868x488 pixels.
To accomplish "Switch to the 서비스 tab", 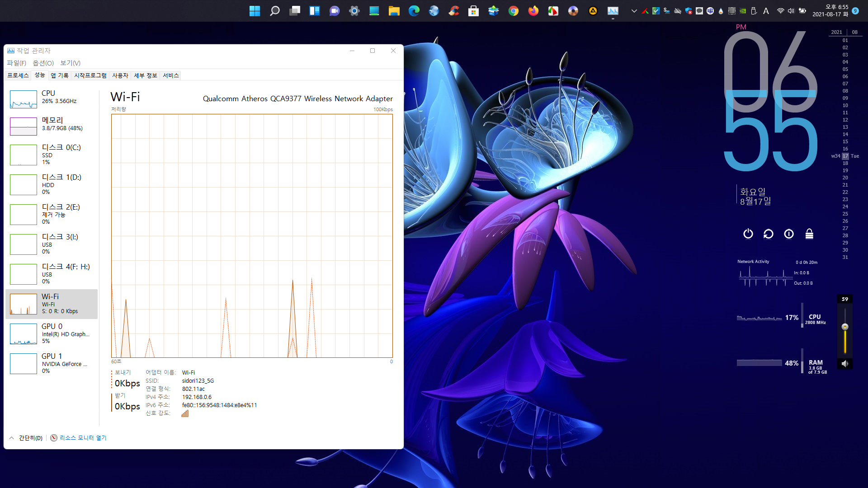I will click(171, 75).
